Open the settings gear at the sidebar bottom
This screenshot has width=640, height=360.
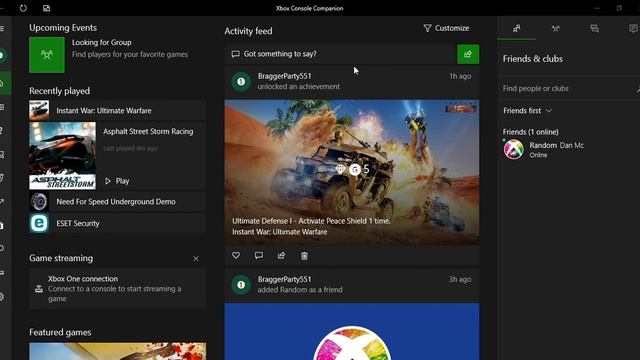click(x=2, y=297)
